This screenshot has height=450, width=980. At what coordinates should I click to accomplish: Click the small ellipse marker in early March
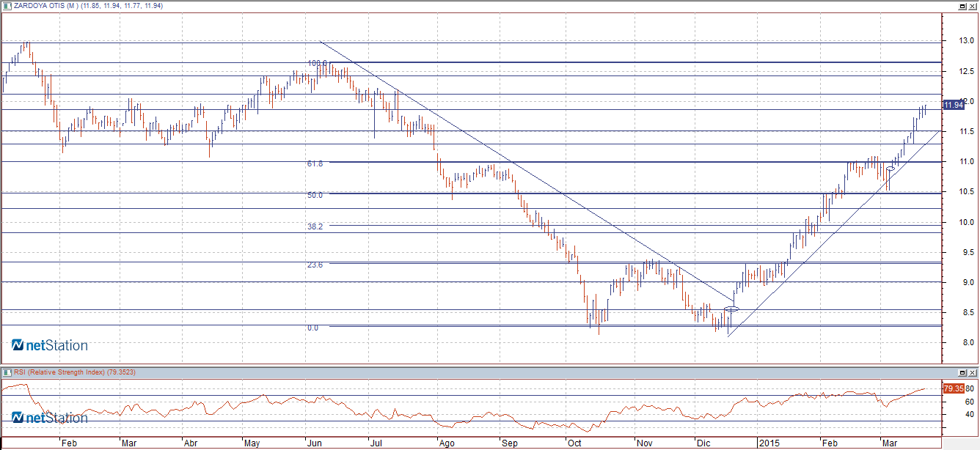coord(891,169)
